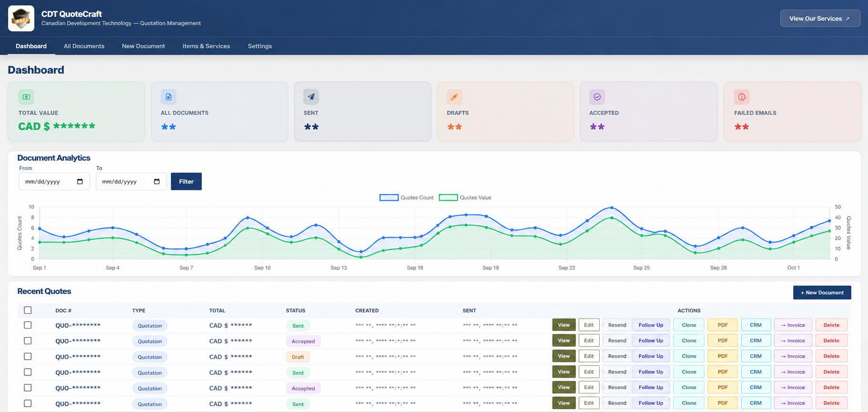
Task: Click the Accepted card check-circle icon
Action: pos(597,97)
